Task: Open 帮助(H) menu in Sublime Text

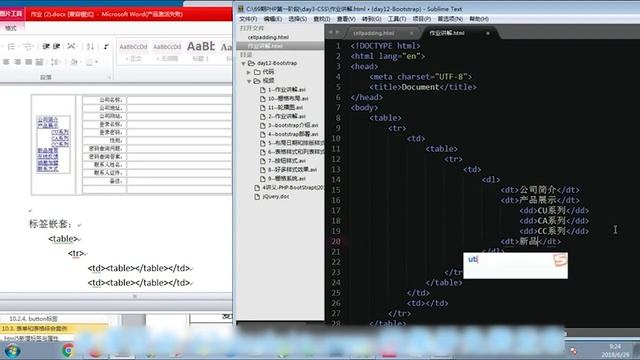Action: point(478,19)
